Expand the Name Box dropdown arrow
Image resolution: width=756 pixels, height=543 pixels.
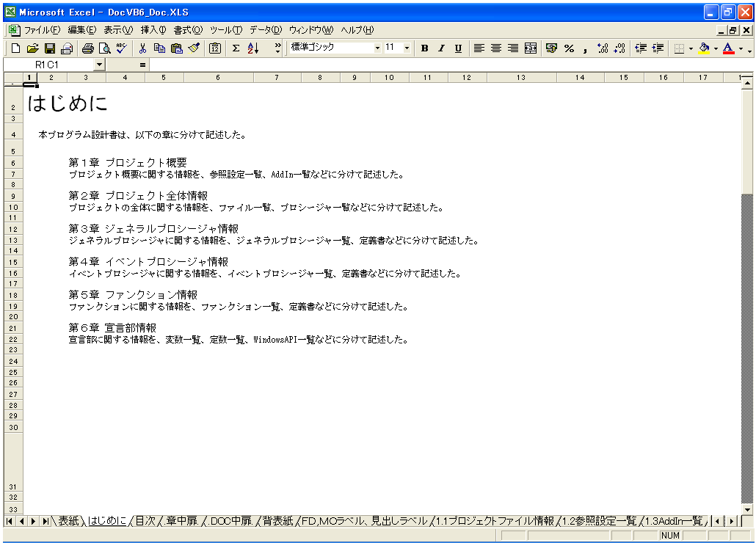pyautogui.click(x=99, y=65)
